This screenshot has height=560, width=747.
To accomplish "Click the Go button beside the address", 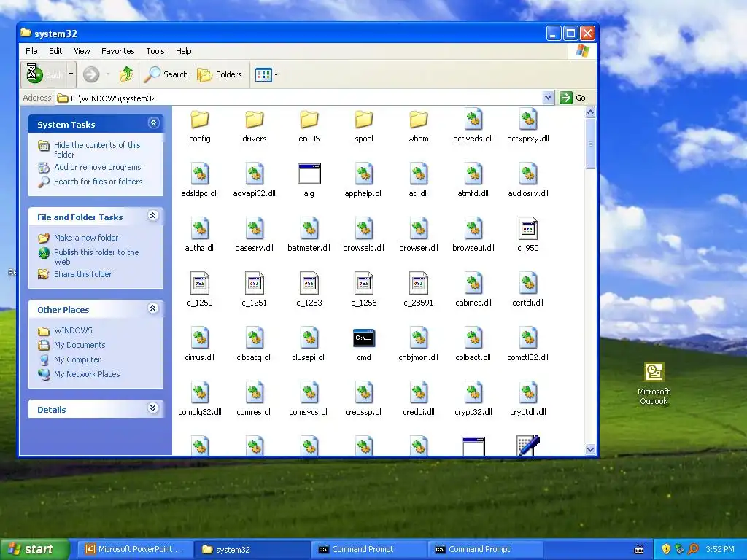I will click(x=573, y=98).
